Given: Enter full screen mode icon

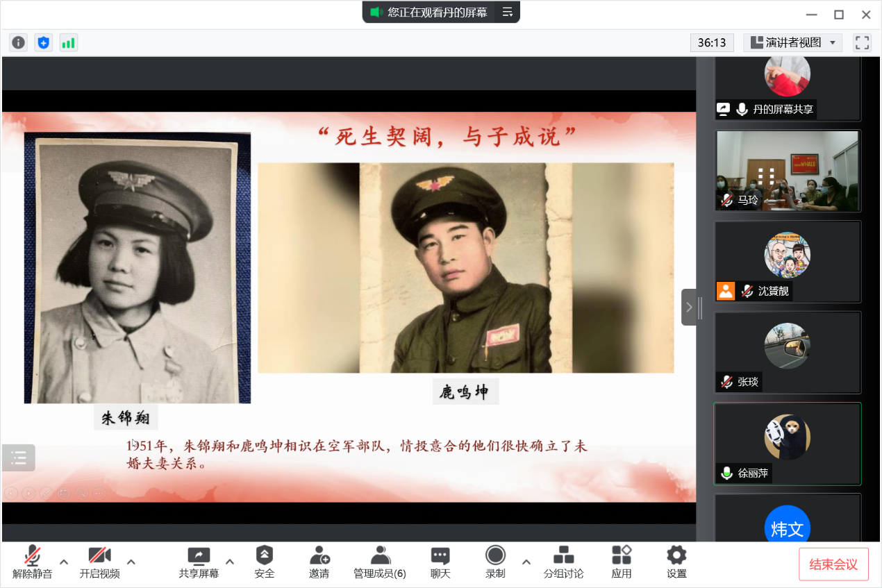Looking at the screenshot, I should click(x=862, y=43).
